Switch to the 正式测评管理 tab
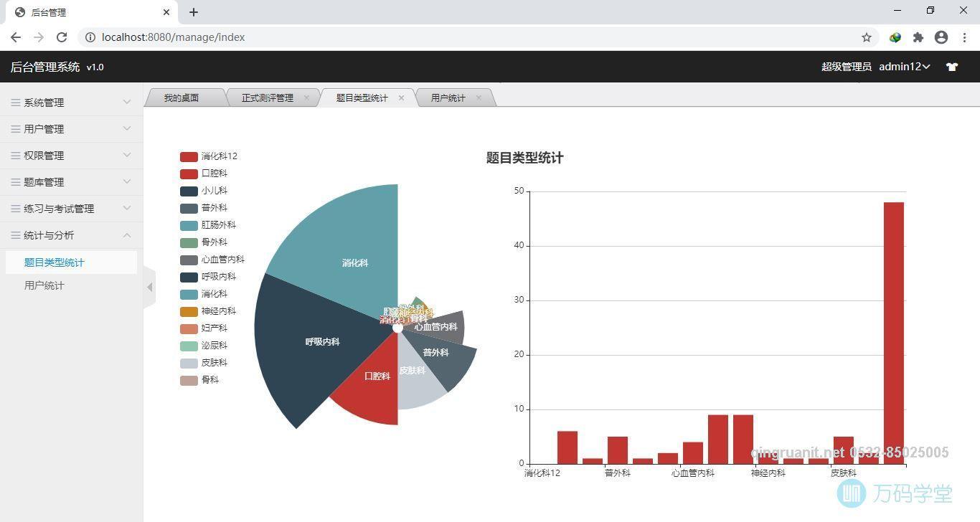980x522 pixels. (x=267, y=98)
